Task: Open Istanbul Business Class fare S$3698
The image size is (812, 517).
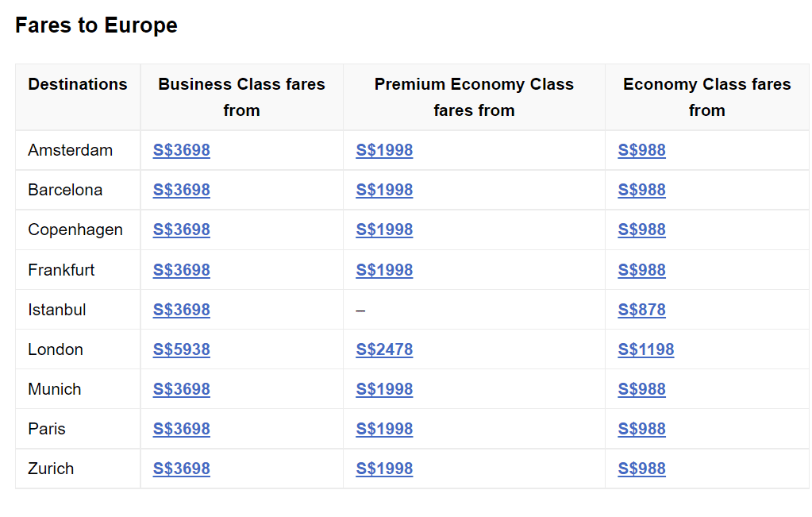Action: 181,310
